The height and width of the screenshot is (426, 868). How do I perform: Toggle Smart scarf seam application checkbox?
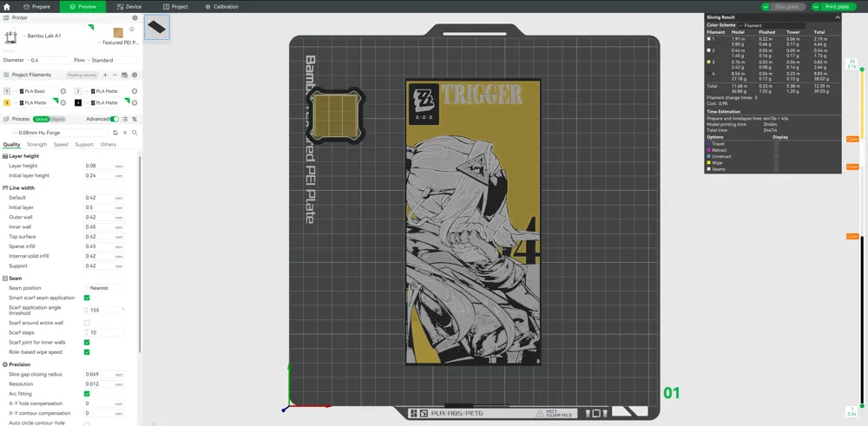pos(87,298)
